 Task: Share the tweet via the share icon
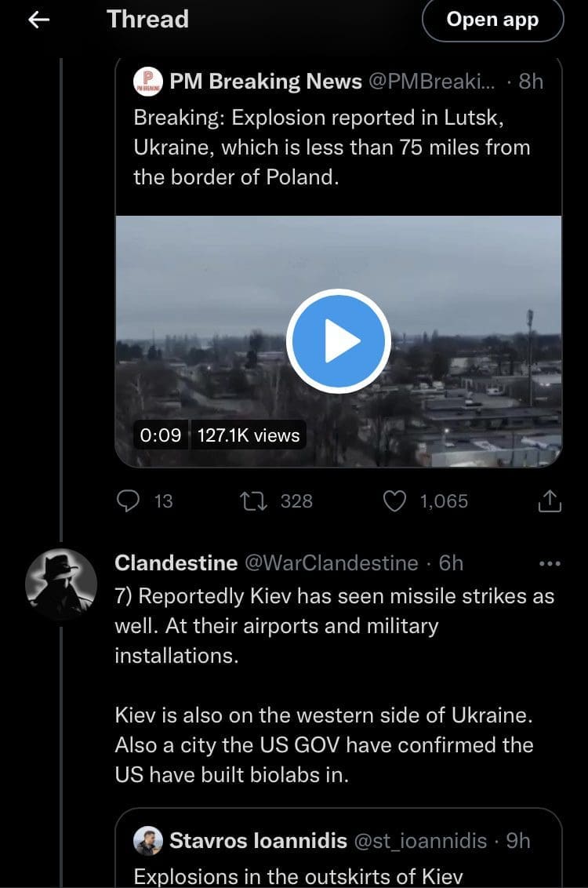coord(550,500)
